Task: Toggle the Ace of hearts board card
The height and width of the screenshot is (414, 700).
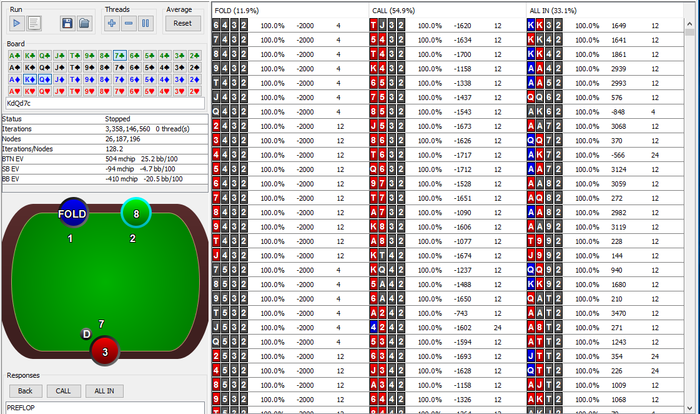Action: (15, 91)
